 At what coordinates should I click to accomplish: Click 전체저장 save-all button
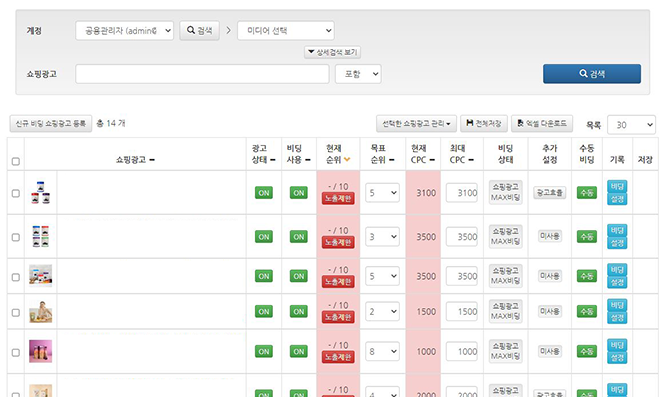click(x=484, y=123)
